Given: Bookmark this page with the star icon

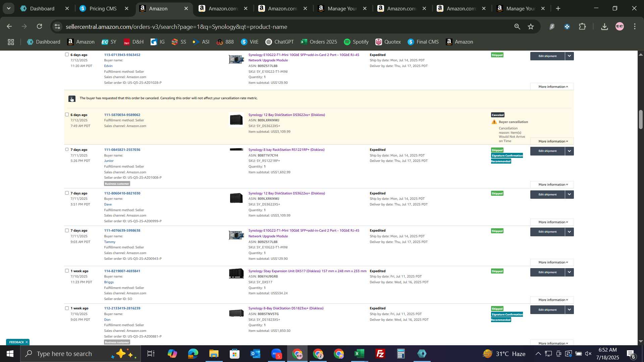Looking at the screenshot, I should [531, 26].
